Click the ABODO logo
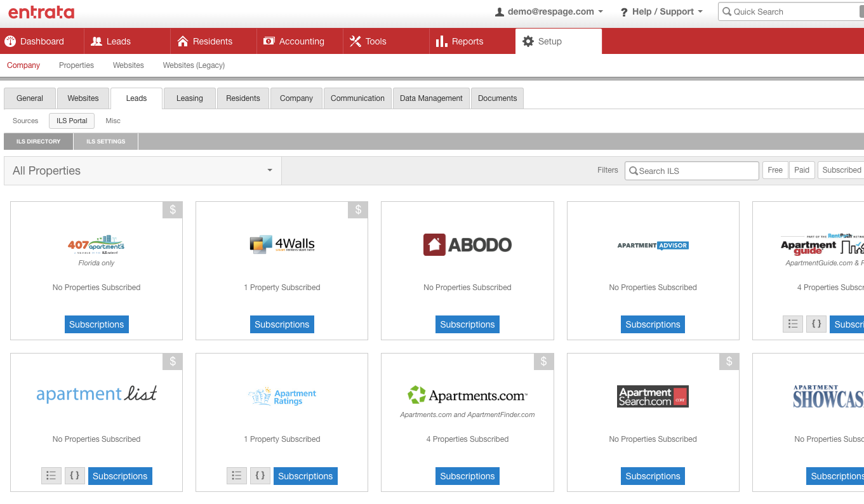864x504 pixels. click(x=467, y=244)
